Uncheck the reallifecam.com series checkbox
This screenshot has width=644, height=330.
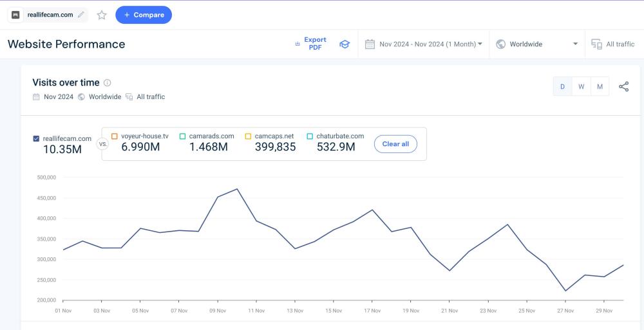[x=36, y=138]
